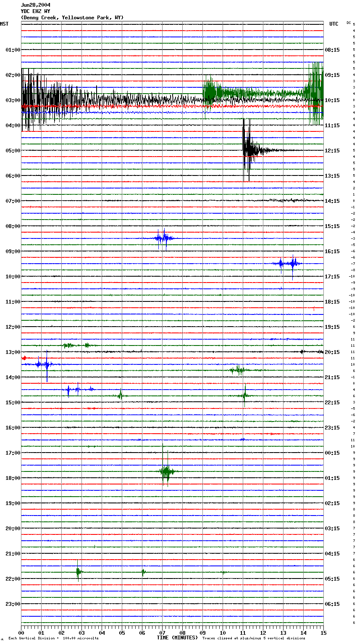
Task: Click bottom-axis minute tick label "00"
Action: coord(21,633)
